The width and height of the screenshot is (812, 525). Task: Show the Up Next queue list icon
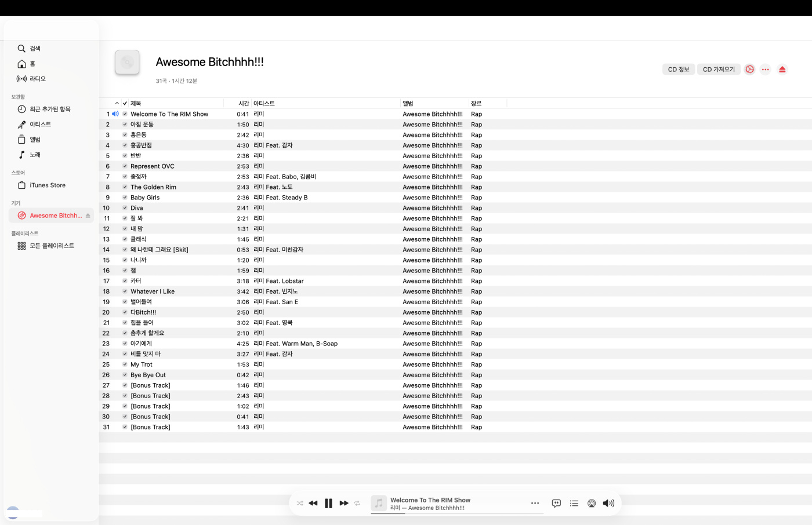click(x=574, y=504)
